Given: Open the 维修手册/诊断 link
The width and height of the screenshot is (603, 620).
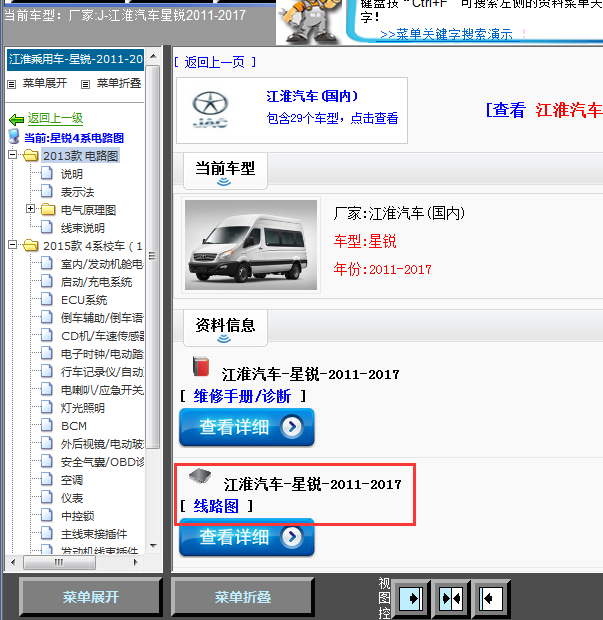Looking at the screenshot, I should [242, 396].
